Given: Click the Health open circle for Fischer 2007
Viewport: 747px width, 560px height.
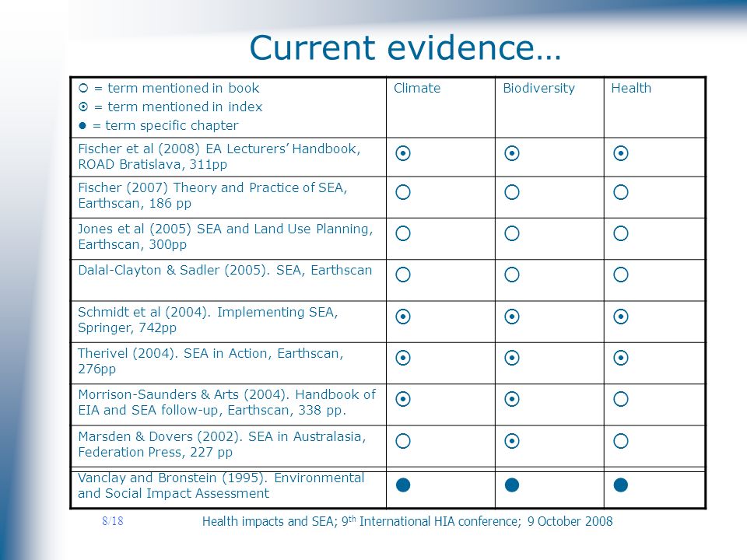Looking at the screenshot, I should click(x=621, y=192).
